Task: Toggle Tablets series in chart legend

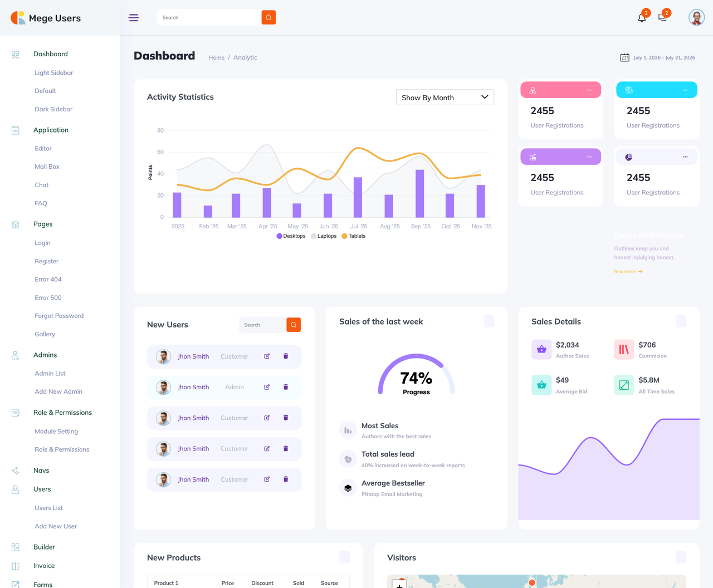Action: point(354,236)
